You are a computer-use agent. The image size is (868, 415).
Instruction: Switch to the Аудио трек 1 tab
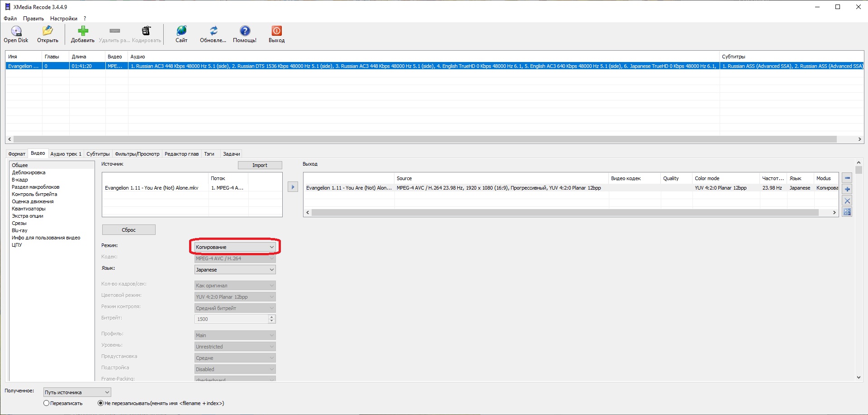click(x=66, y=154)
